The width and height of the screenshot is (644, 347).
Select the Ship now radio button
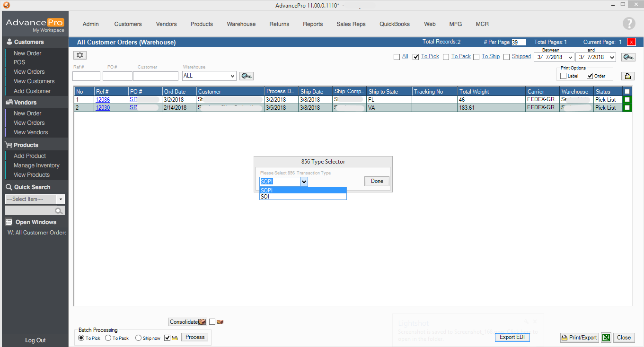(x=138, y=338)
